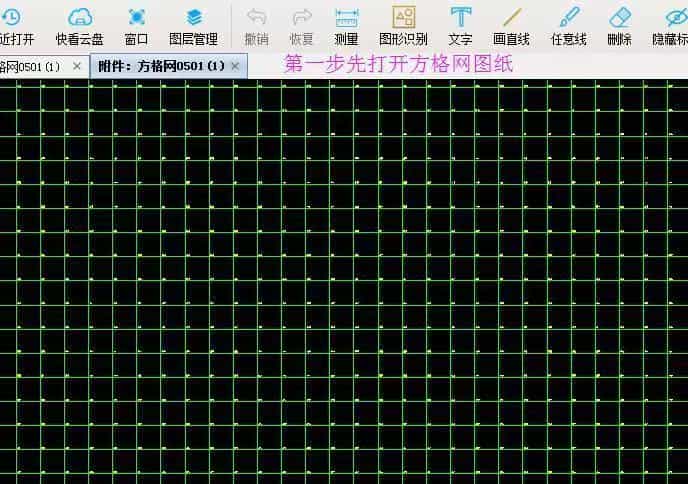Select the 测量 measure tool
The height and width of the screenshot is (484, 688).
347,25
